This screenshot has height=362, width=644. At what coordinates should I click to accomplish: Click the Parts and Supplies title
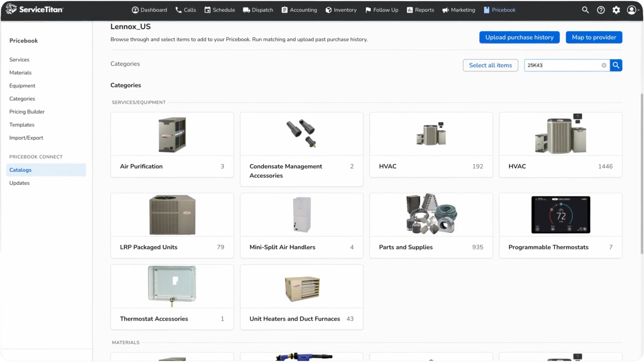click(406, 247)
